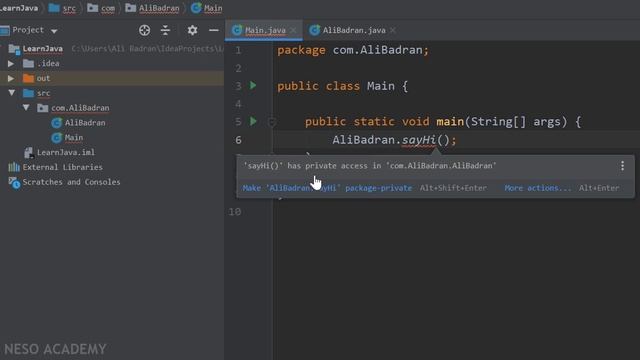Select the src folder
The image size is (640, 360).
(x=43, y=93)
